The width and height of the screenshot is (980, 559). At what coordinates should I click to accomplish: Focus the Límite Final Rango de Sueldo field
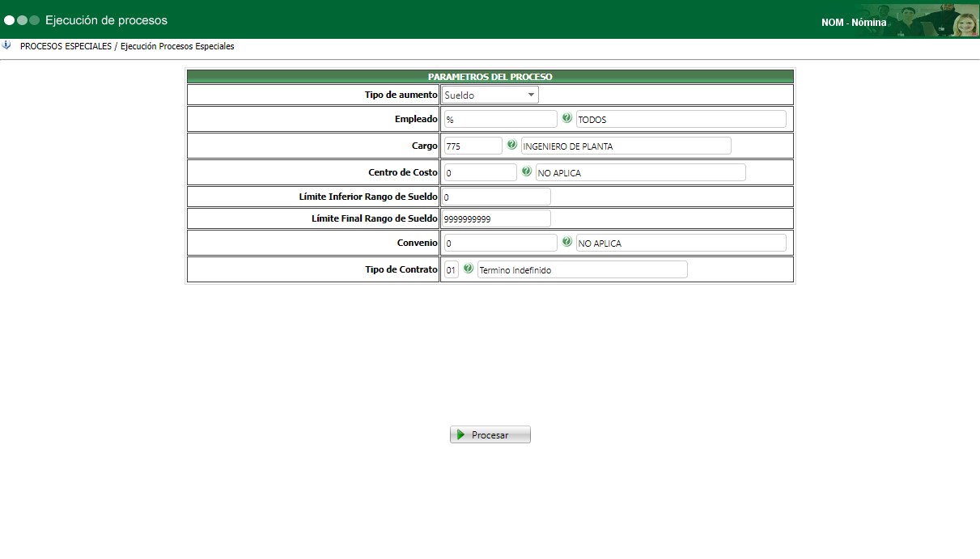pos(496,218)
